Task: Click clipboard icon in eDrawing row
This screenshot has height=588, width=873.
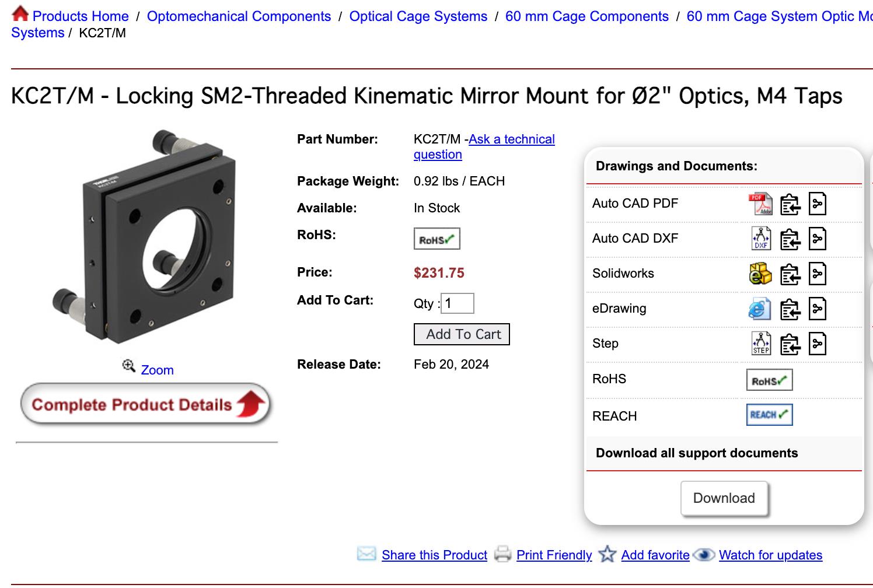Action: click(790, 309)
